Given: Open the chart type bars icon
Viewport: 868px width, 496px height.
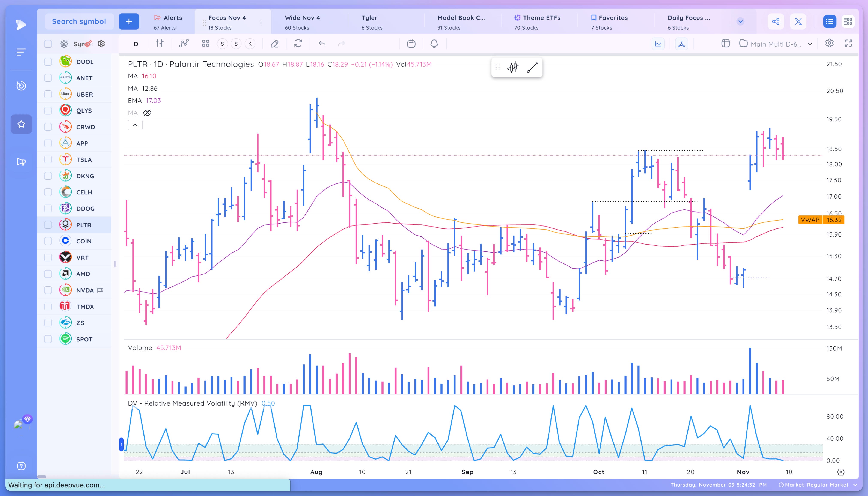Looking at the screenshot, I should coord(160,43).
